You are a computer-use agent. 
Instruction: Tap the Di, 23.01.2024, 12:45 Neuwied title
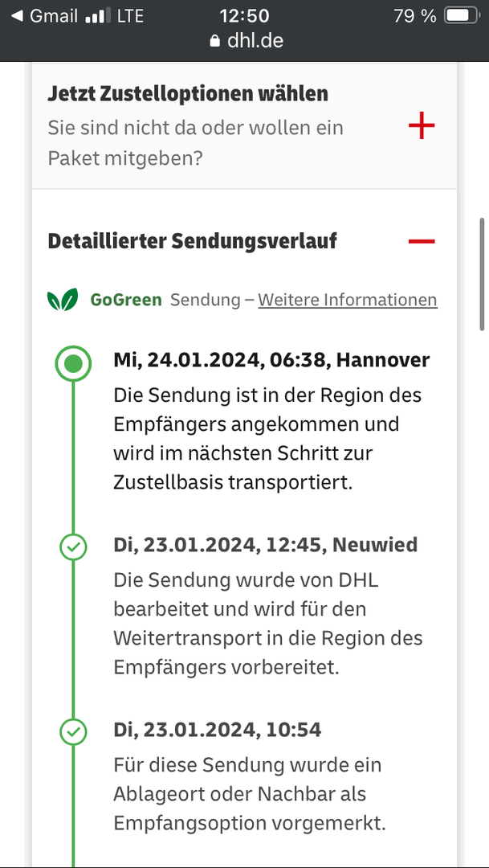[x=265, y=545]
